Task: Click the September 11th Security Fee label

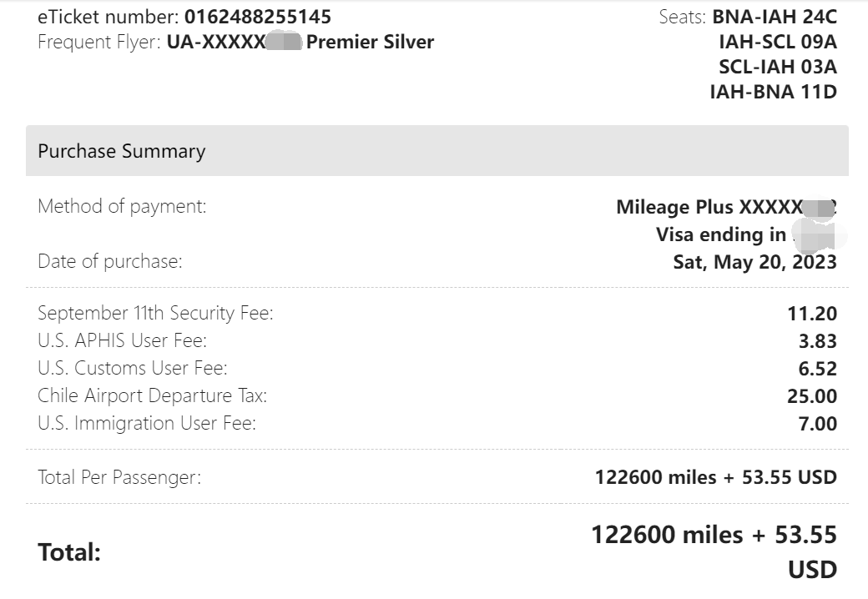Action: (x=155, y=314)
